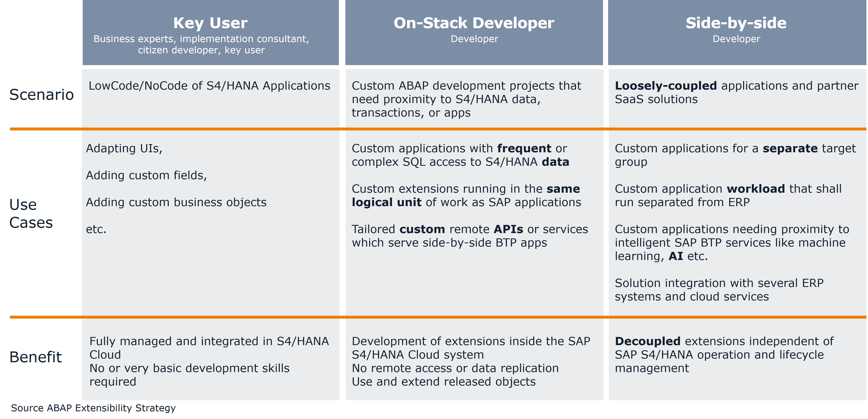Click bold 'workload' in Side-by-side column

[756, 189]
